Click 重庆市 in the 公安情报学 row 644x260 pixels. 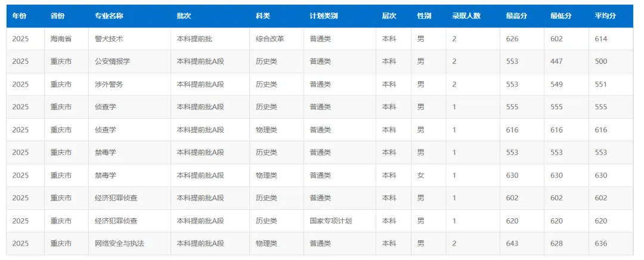61,61
